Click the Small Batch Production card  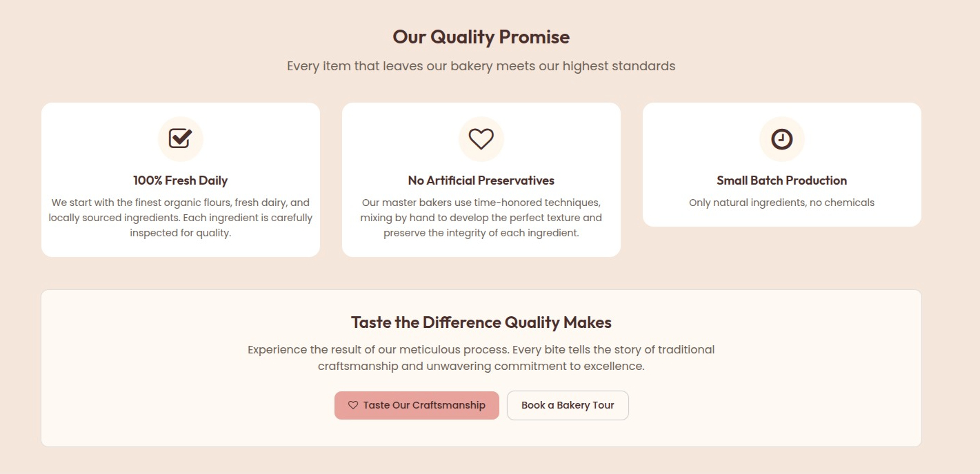tap(781, 164)
